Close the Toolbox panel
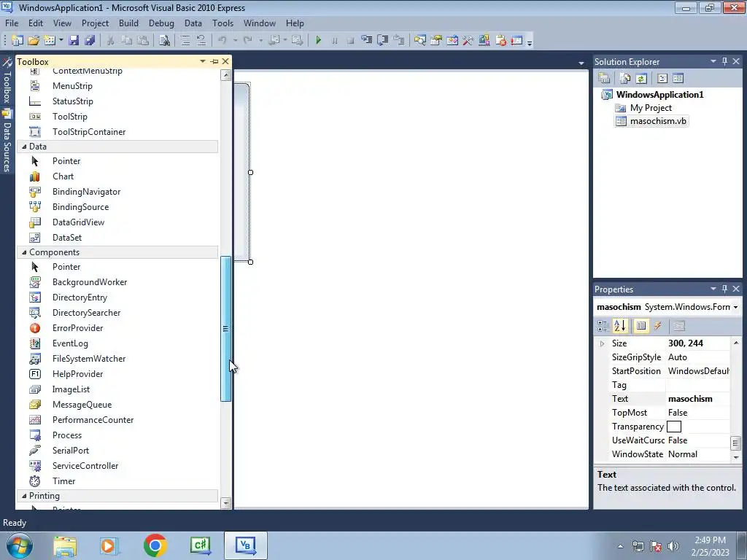This screenshot has width=747, height=560. point(225,61)
